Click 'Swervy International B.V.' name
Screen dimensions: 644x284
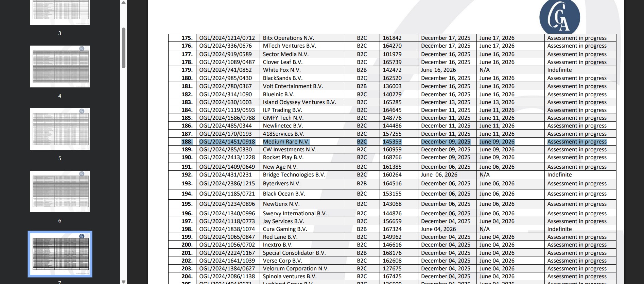point(295,214)
